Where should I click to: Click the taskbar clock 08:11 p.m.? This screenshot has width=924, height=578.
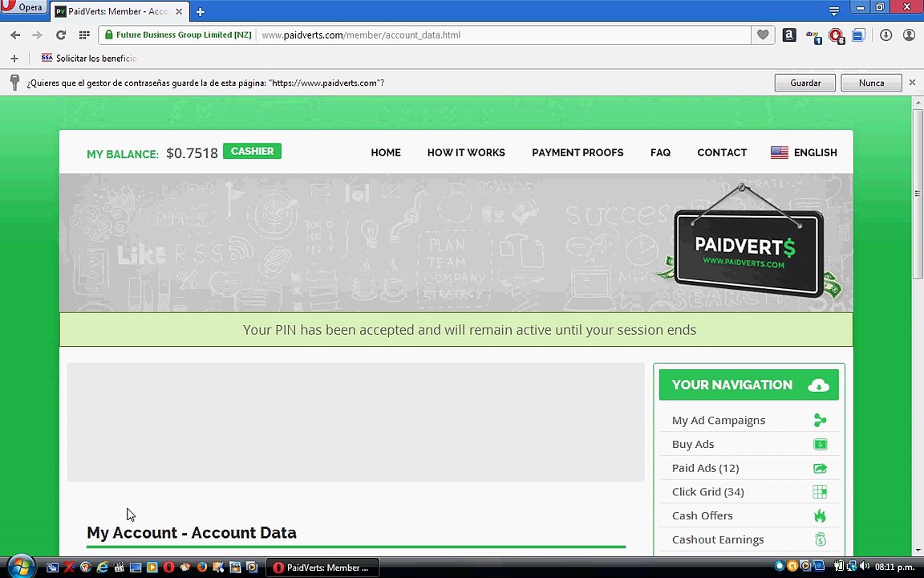[x=894, y=568]
